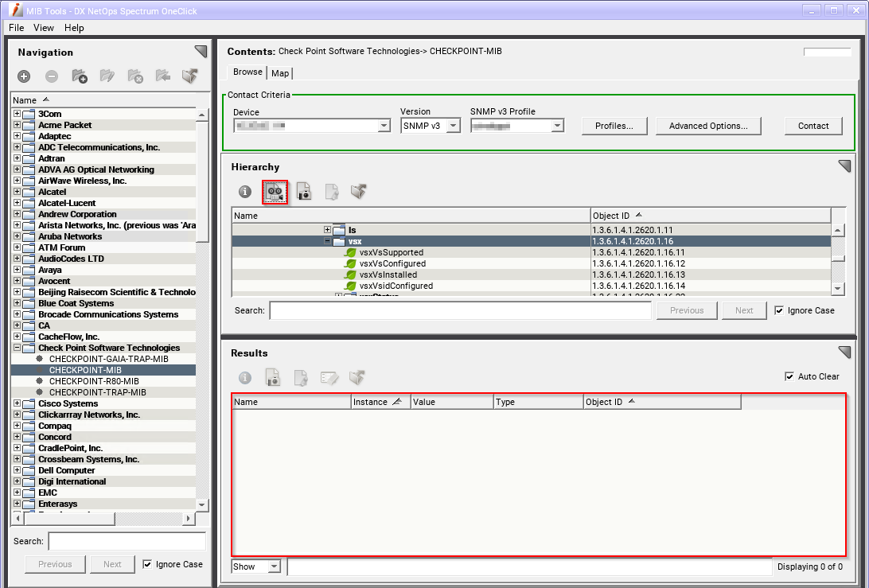Click the add folder icon in Navigation
This screenshot has height=588, width=869.
tap(80, 76)
